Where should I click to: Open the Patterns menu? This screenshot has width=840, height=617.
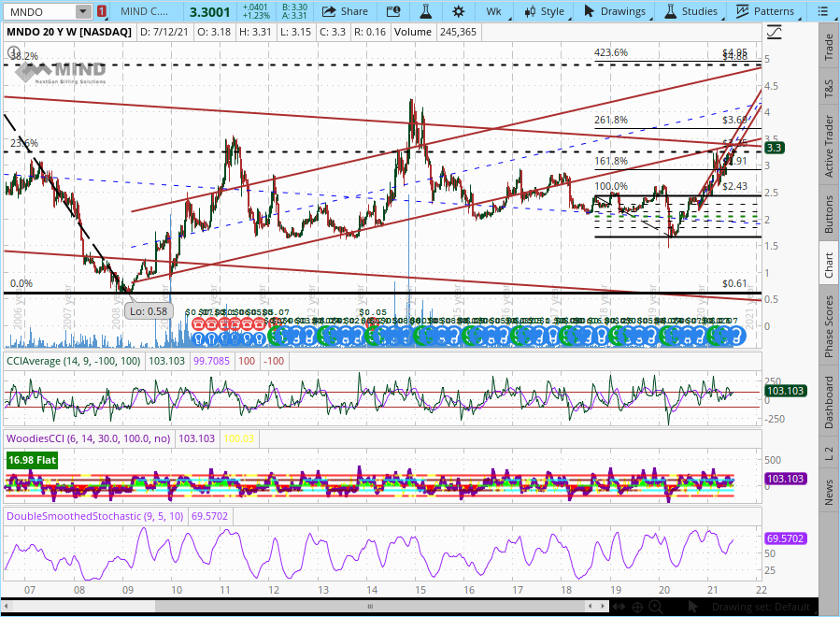coord(765,11)
